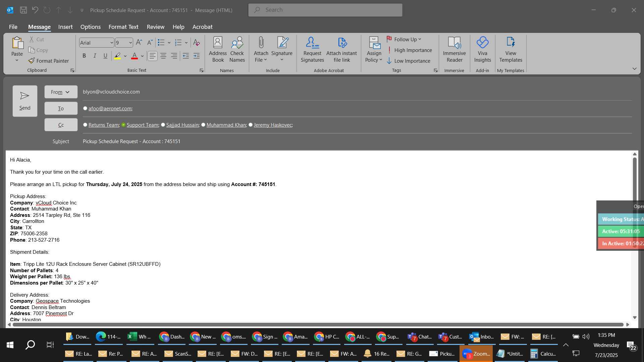Viewport: 644px width, 362px height.
Task: Open the File tab
Action: (x=13, y=27)
